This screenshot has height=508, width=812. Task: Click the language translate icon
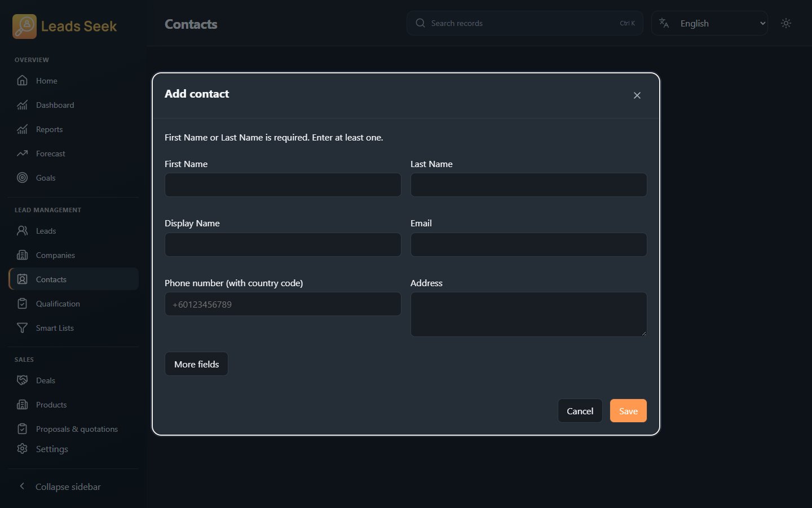click(664, 23)
